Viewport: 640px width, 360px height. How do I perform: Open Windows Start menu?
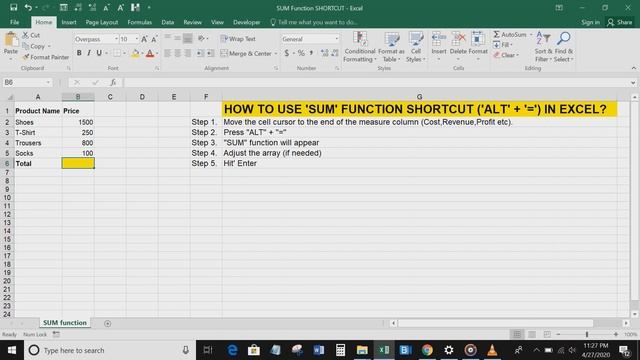[12, 350]
